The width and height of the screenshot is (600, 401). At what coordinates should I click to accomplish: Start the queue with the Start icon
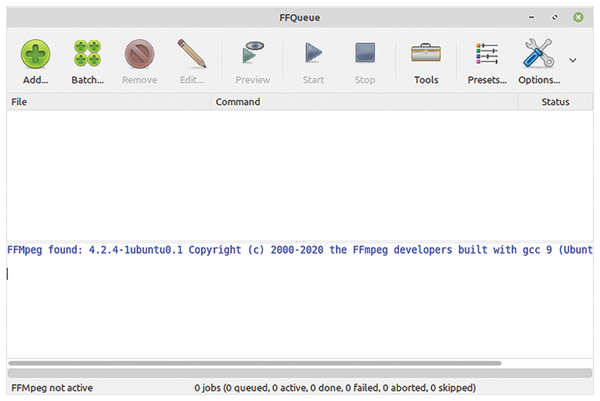pos(313,52)
